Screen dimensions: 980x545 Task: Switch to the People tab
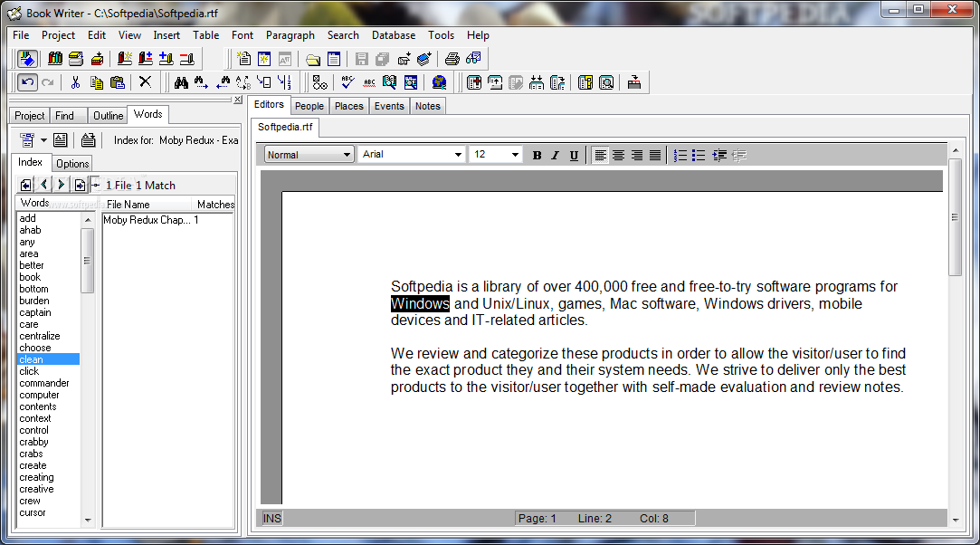[309, 106]
